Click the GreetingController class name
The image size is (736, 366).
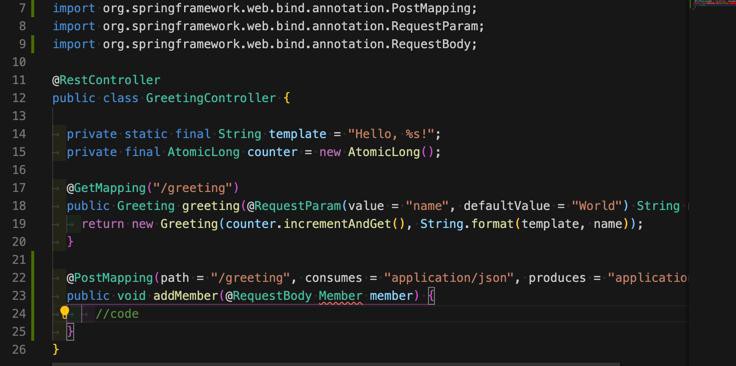coord(211,98)
